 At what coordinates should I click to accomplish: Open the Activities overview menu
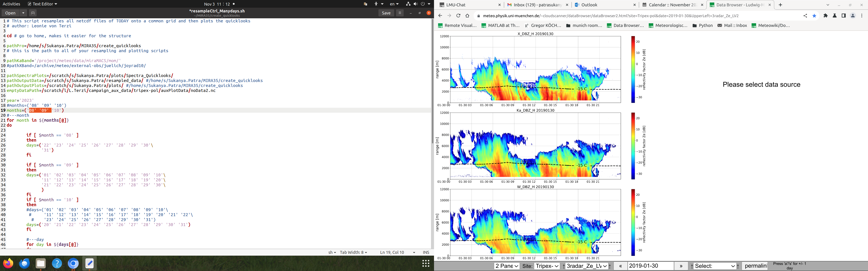click(12, 4)
